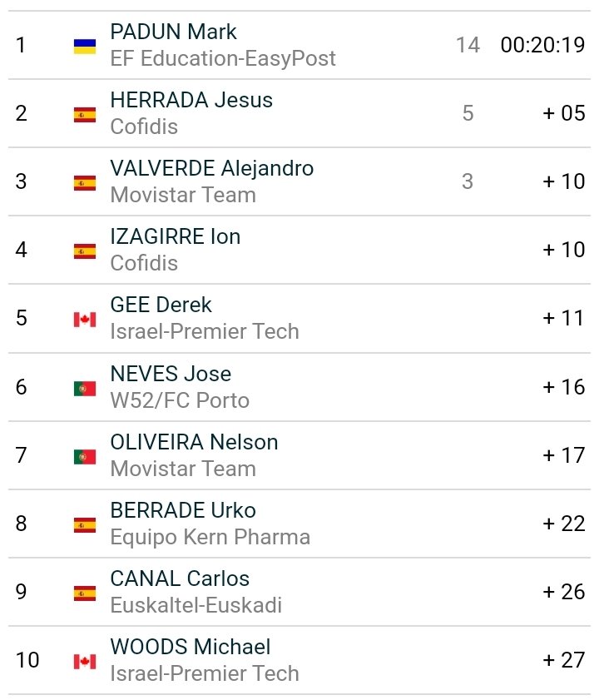The height and width of the screenshot is (700, 599).
Task: Open Movistar Team link under VALVERDE
Action: coord(182,195)
